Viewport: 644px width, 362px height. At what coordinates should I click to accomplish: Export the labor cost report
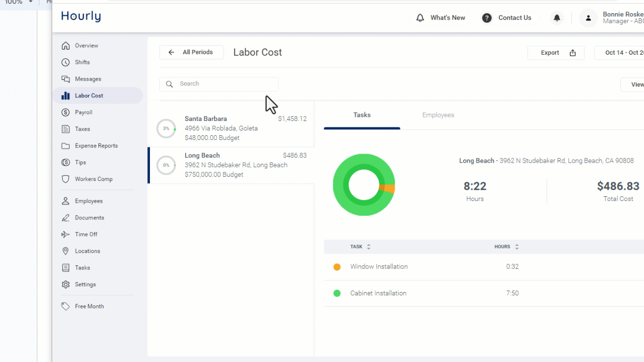click(x=556, y=53)
